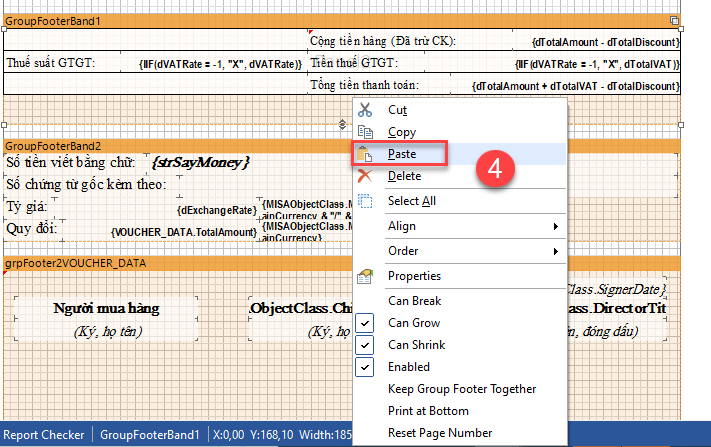Click Report Checker in status bar
The image size is (711, 447).
point(47,435)
